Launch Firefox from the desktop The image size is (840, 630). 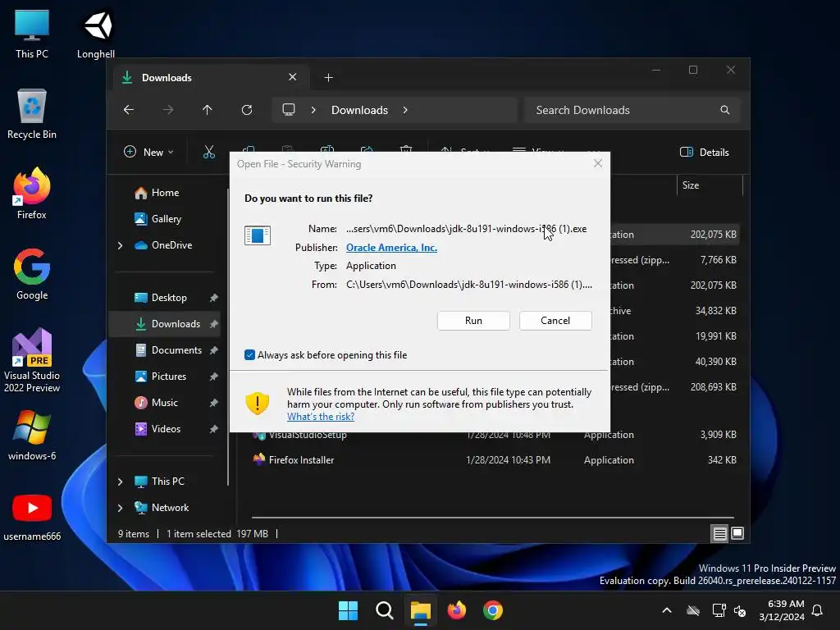pyautogui.click(x=32, y=194)
